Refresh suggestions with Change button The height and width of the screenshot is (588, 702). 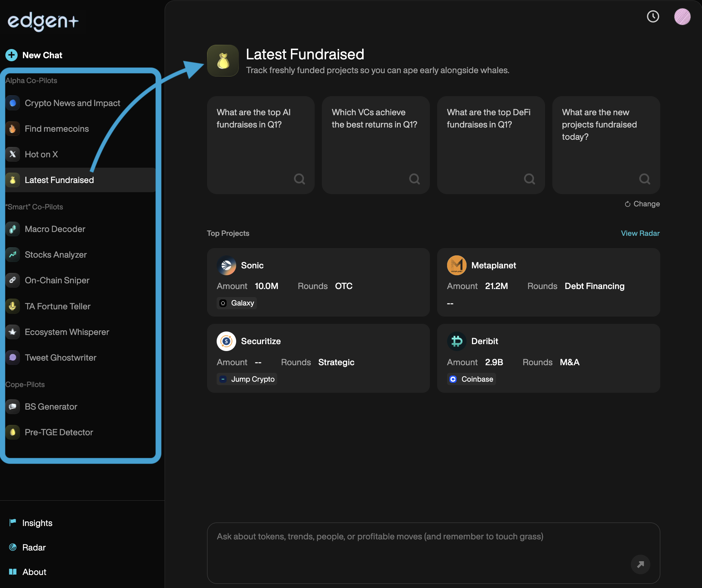pyautogui.click(x=642, y=204)
